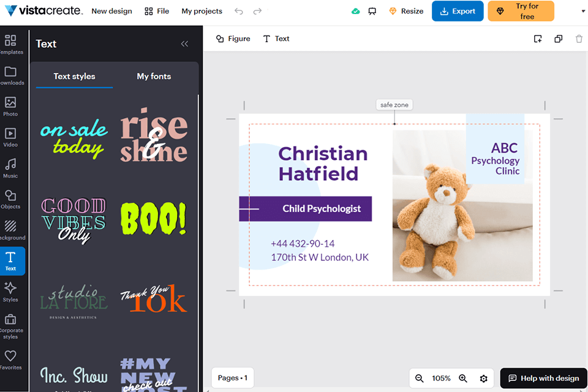588x392 pixels.
Task: Open the File menu
Action: click(157, 11)
